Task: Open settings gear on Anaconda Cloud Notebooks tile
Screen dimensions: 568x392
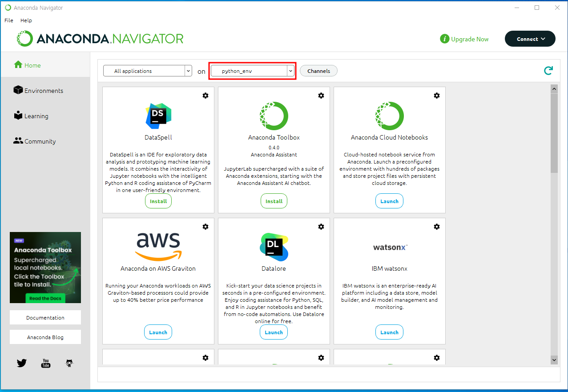Action: point(437,96)
